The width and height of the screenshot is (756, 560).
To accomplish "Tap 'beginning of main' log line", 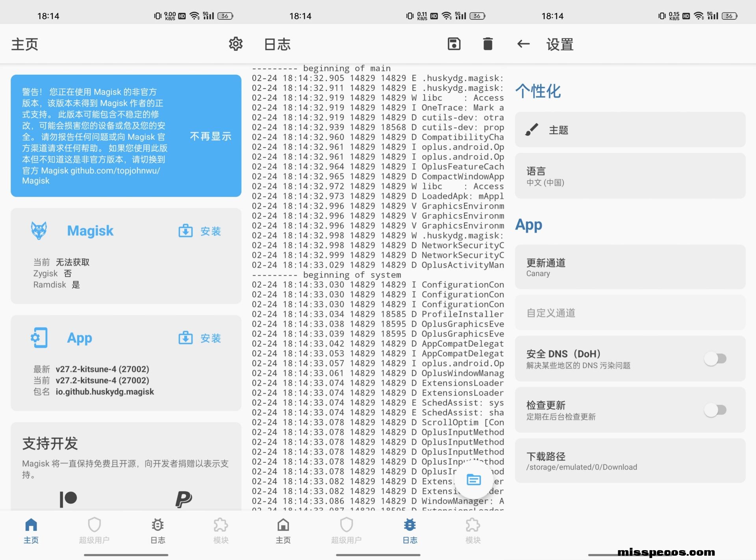I will click(321, 68).
